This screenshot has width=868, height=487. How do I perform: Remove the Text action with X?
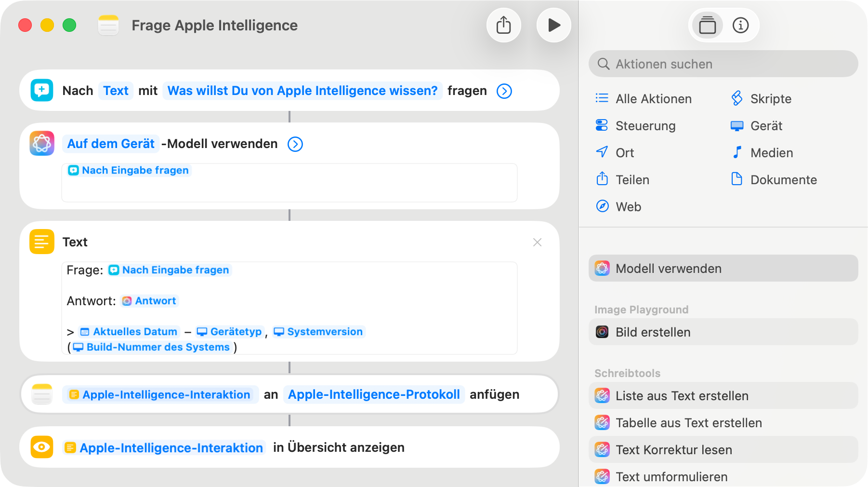[x=538, y=242]
